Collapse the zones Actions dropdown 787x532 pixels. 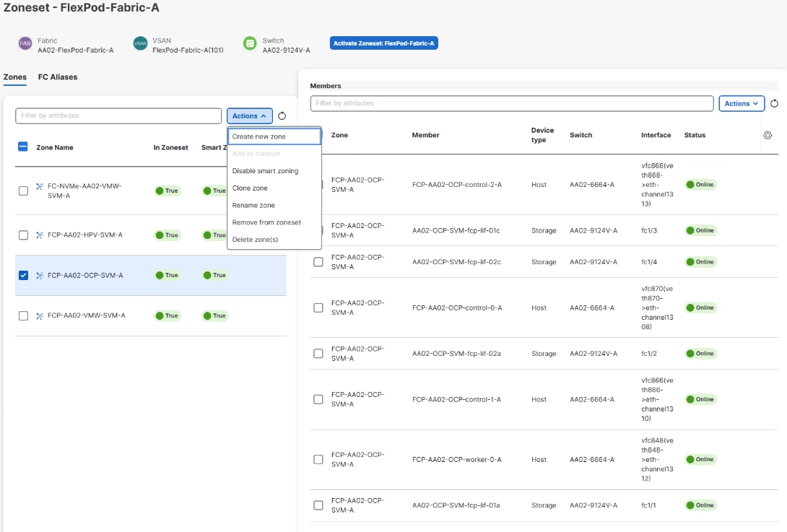(249, 116)
